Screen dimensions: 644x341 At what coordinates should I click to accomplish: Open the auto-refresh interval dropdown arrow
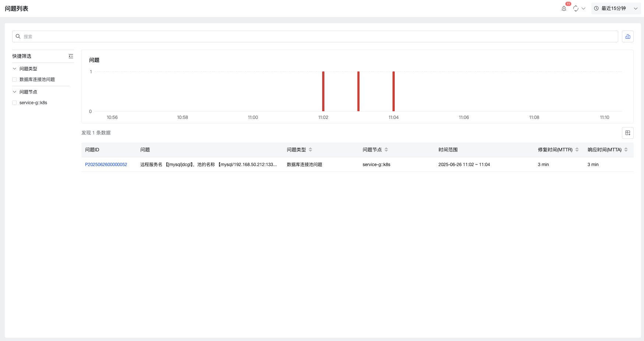(x=584, y=8)
